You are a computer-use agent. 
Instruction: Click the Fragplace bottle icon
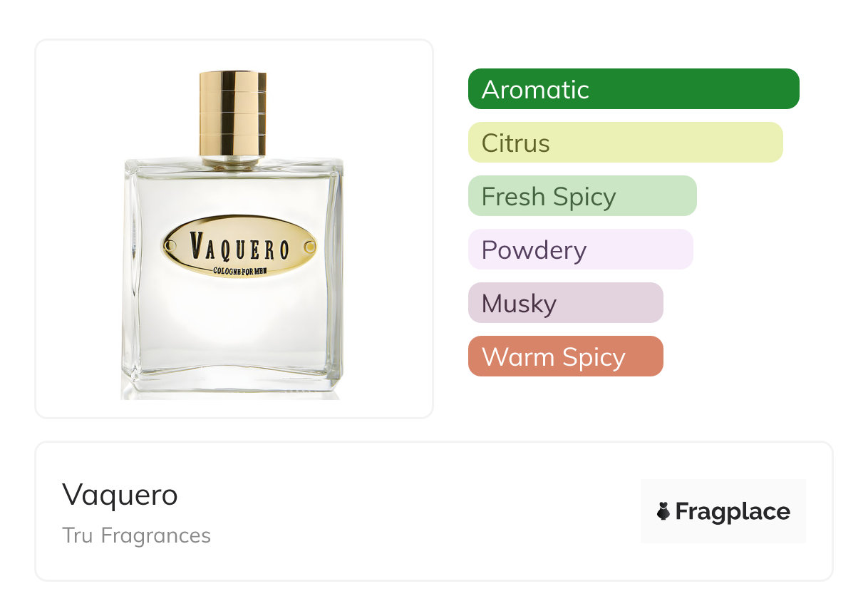pyautogui.click(x=663, y=511)
